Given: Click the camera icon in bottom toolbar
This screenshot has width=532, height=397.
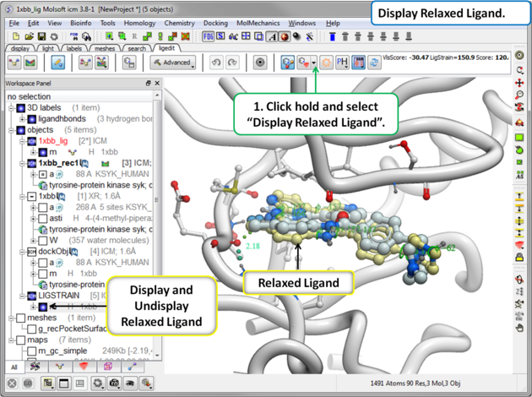Looking at the screenshot, I should tap(116, 383).
